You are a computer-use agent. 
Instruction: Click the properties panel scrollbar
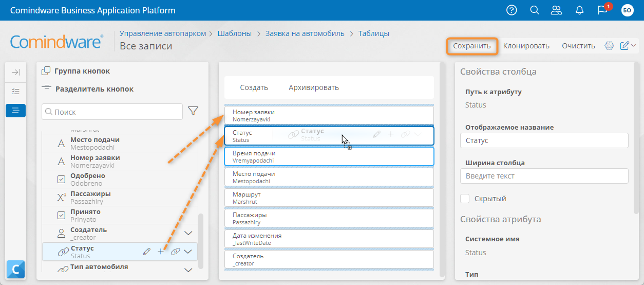click(637, 139)
